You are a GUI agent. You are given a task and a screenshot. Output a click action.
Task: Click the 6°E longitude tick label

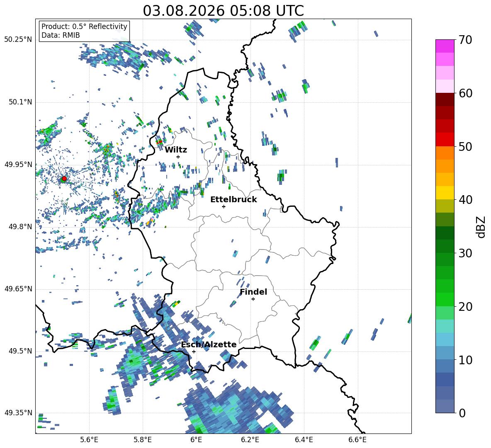click(x=196, y=440)
